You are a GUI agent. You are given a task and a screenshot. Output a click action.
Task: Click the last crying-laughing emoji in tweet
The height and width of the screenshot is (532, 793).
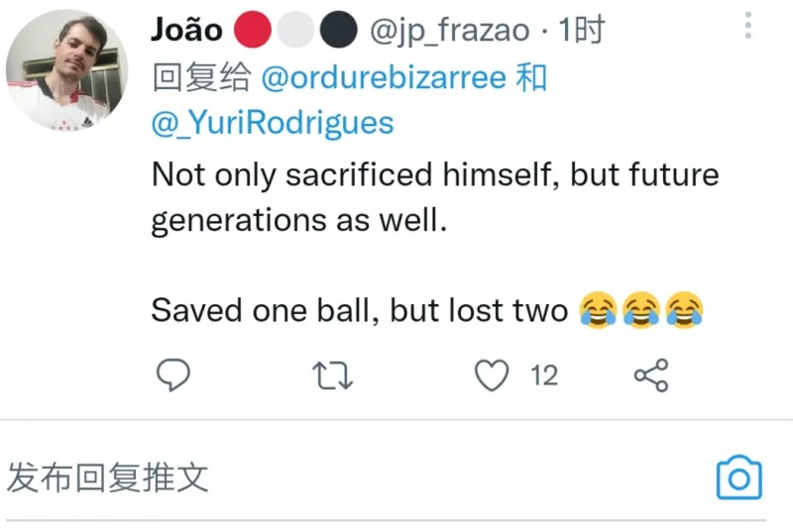tap(684, 310)
